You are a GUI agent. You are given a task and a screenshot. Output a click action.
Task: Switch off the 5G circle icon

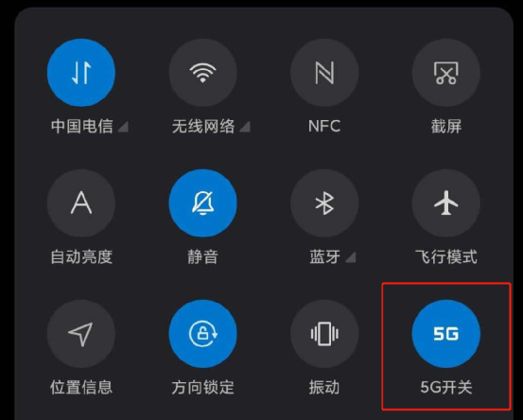tap(446, 334)
